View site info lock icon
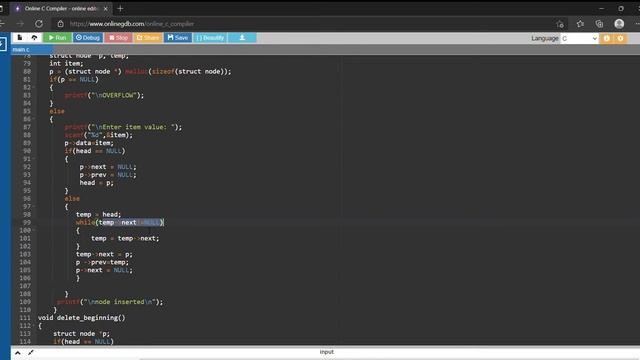This screenshot has width=640, height=360. pos(60,24)
